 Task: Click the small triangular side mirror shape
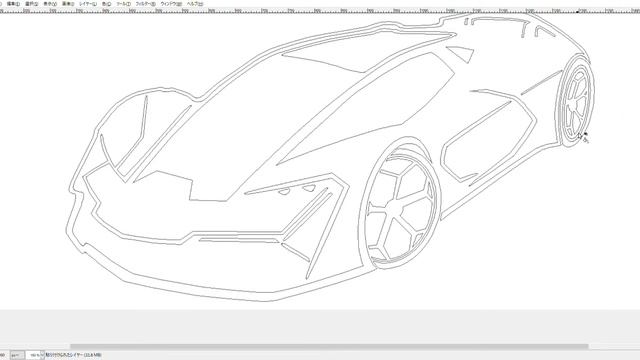[x=461, y=53]
